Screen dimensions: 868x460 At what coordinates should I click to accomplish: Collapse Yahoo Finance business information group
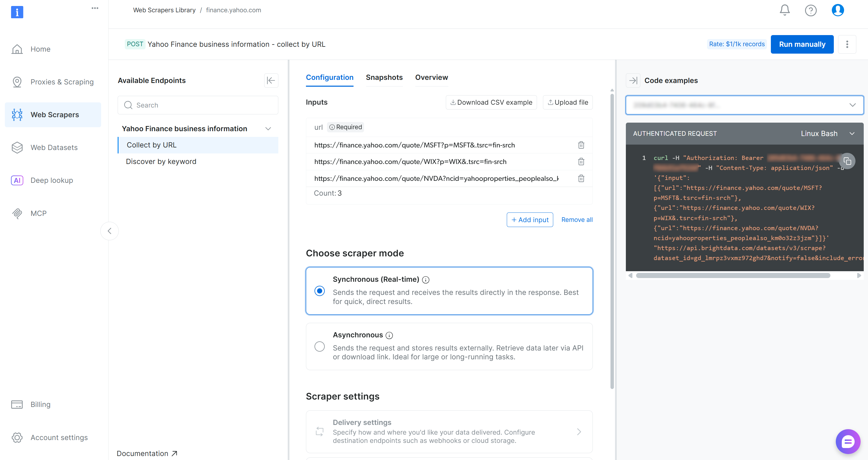[x=268, y=129]
